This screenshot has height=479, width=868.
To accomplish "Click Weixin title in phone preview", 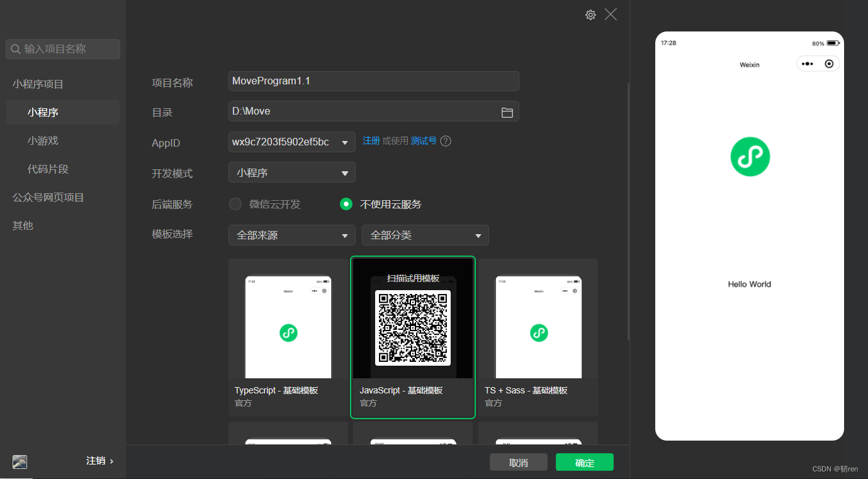I will [x=750, y=65].
